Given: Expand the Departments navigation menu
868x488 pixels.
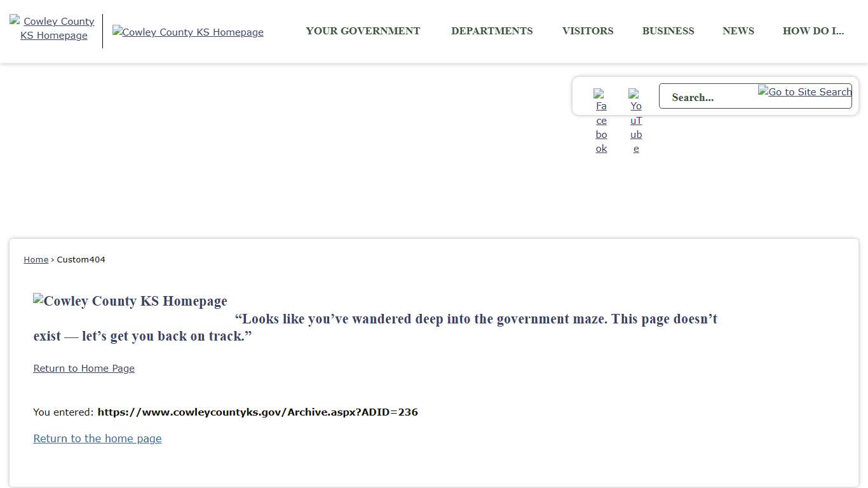Looking at the screenshot, I should pos(492,31).
